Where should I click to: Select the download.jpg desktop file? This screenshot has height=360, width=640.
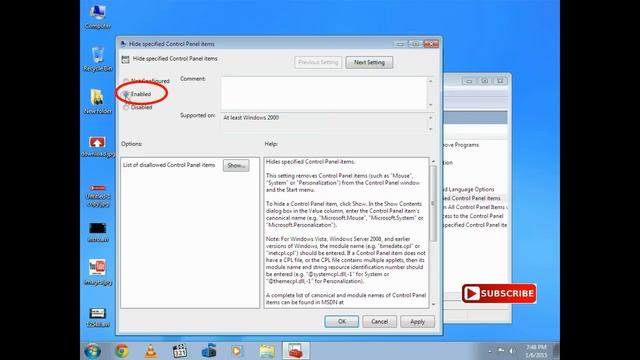click(98, 147)
